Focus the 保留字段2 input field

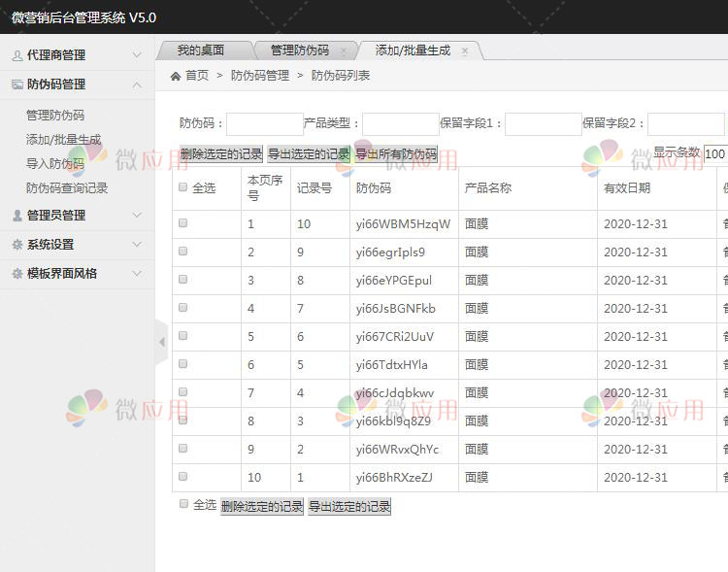[686, 124]
